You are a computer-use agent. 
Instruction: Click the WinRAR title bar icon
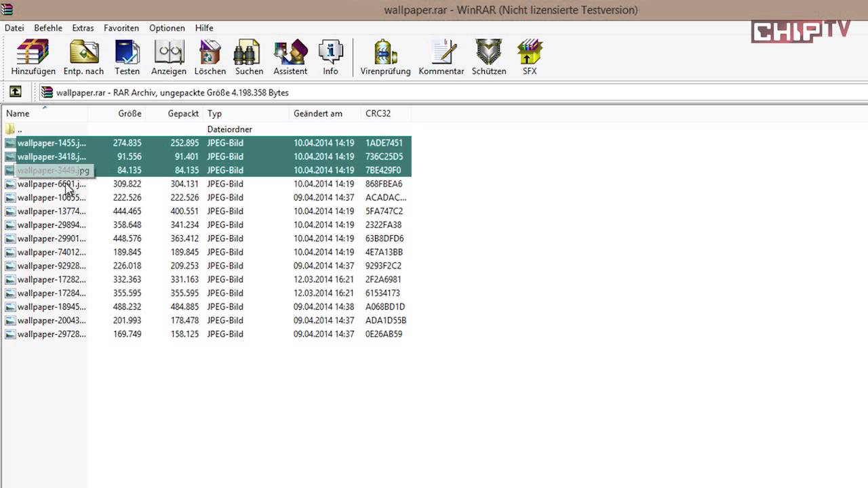(7, 8)
